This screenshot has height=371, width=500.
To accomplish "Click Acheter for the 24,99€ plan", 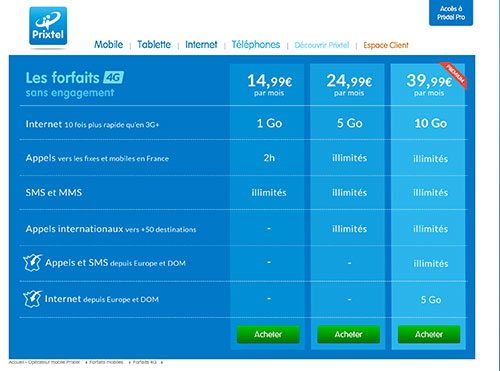I will [348, 334].
